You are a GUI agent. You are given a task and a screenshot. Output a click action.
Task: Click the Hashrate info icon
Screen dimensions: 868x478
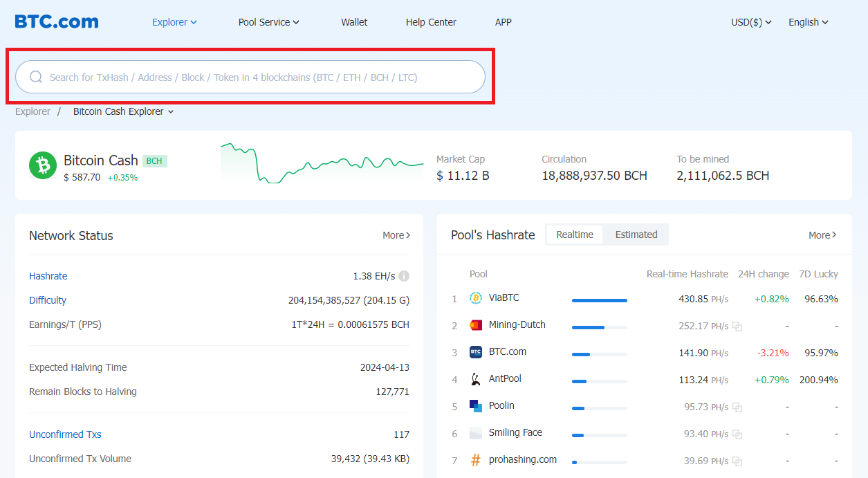404,276
